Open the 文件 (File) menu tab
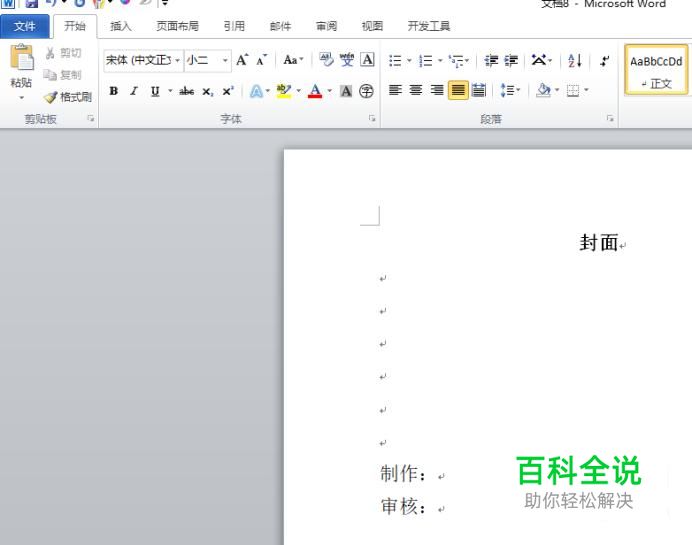 tap(25, 26)
